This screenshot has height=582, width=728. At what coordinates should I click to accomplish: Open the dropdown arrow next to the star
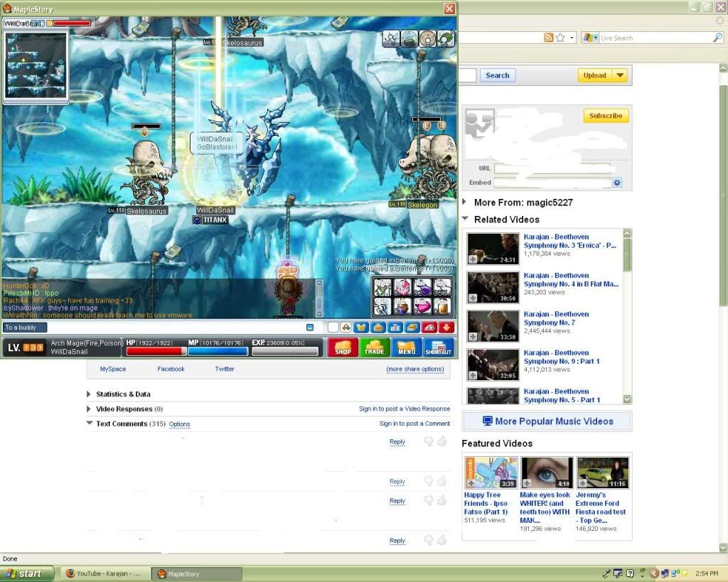[572, 38]
